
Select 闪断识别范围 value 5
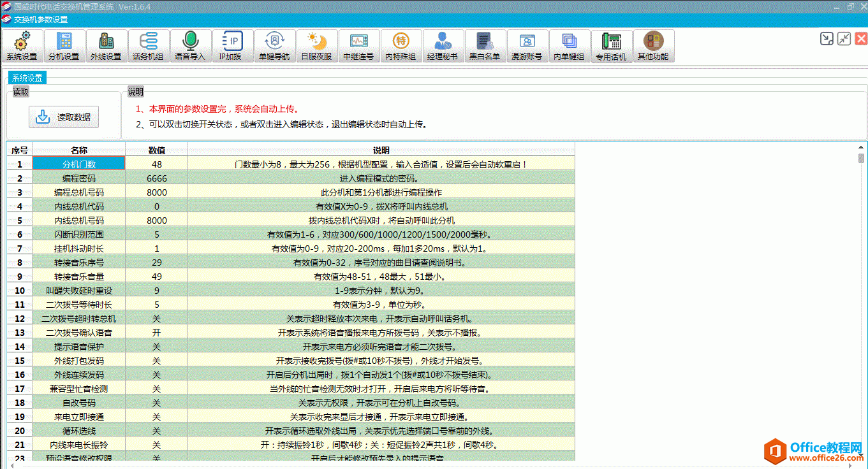[x=156, y=234]
